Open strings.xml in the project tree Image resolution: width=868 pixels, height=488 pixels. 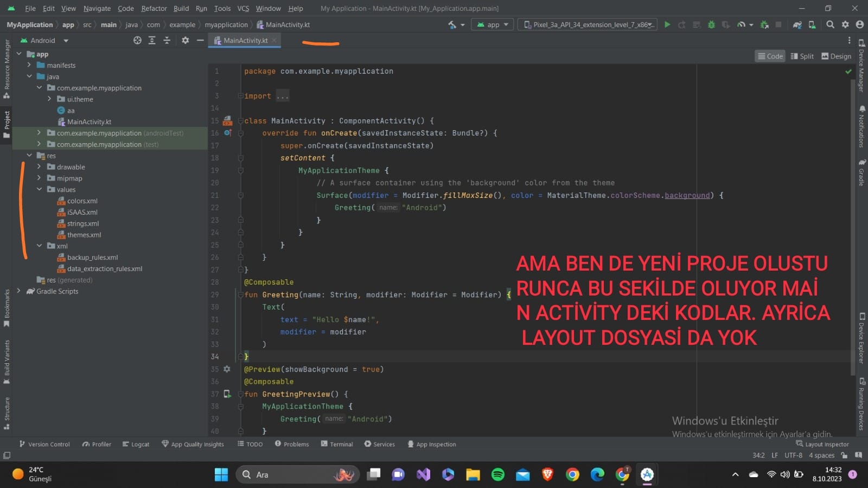[83, 223]
